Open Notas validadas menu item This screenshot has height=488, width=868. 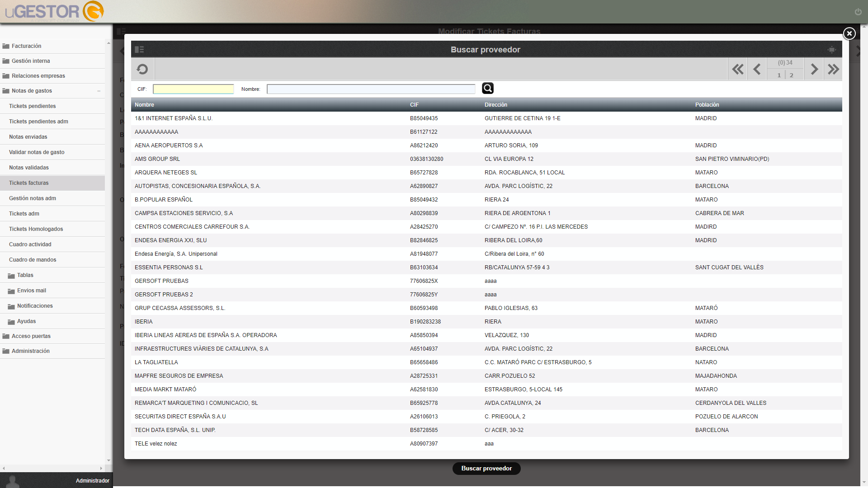point(52,168)
